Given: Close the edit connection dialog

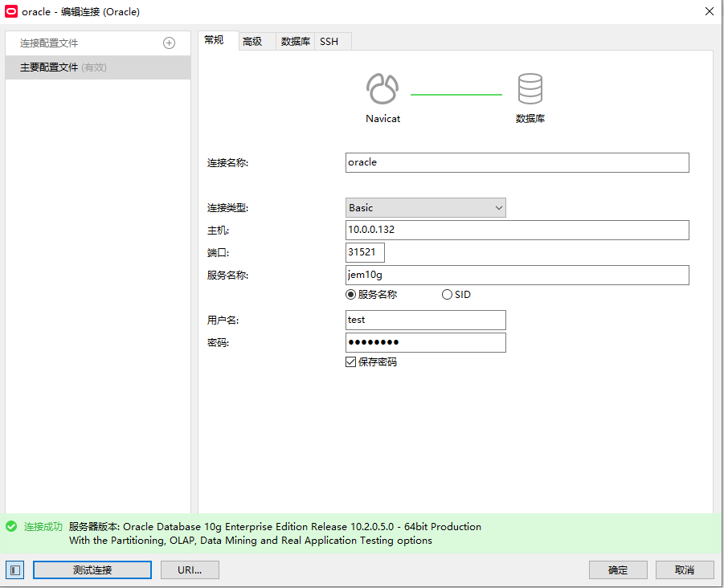Looking at the screenshot, I should 710,11.
